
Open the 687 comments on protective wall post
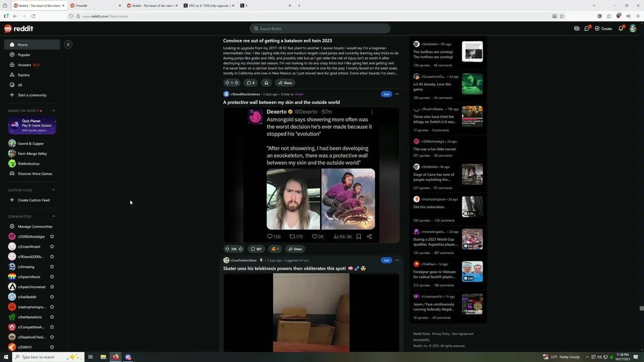point(256,249)
